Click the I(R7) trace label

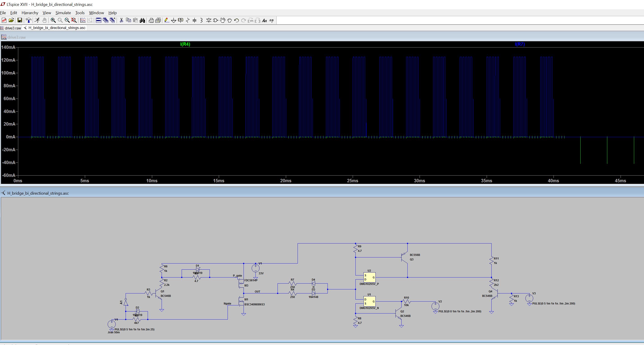(x=520, y=44)
